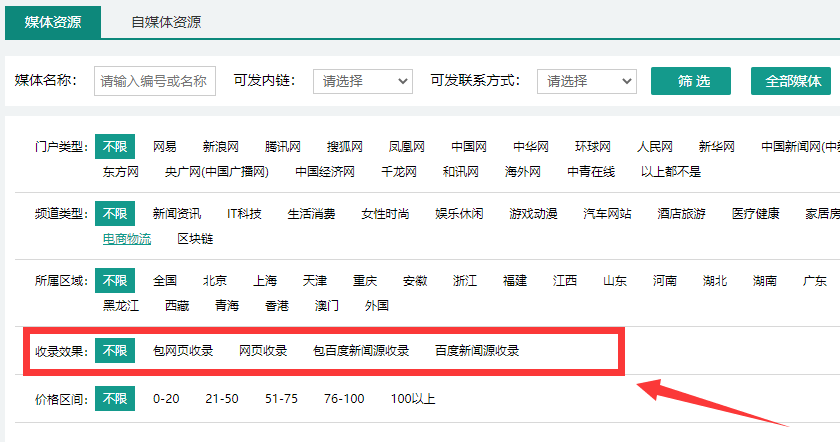
Task: Expand the 可发联系方式 dropdown
Action: click(x=587, y=81)
